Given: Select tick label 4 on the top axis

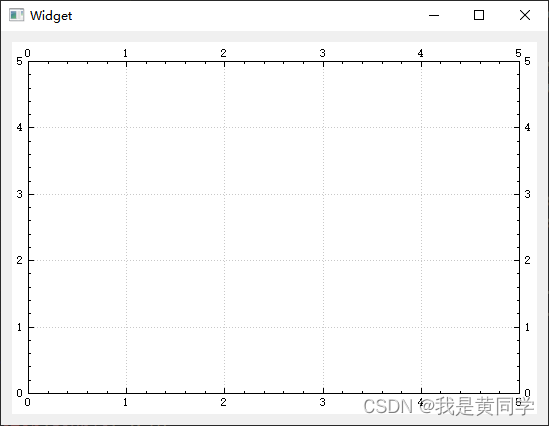Looking at the screenshot, I should coord(421,53).
